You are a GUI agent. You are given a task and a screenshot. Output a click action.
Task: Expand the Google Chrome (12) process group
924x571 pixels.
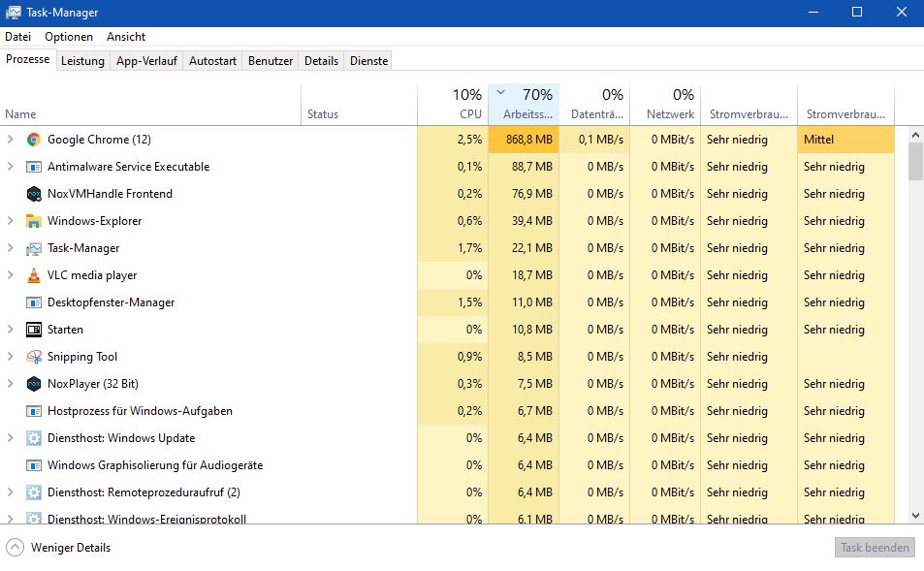[10, 139]
